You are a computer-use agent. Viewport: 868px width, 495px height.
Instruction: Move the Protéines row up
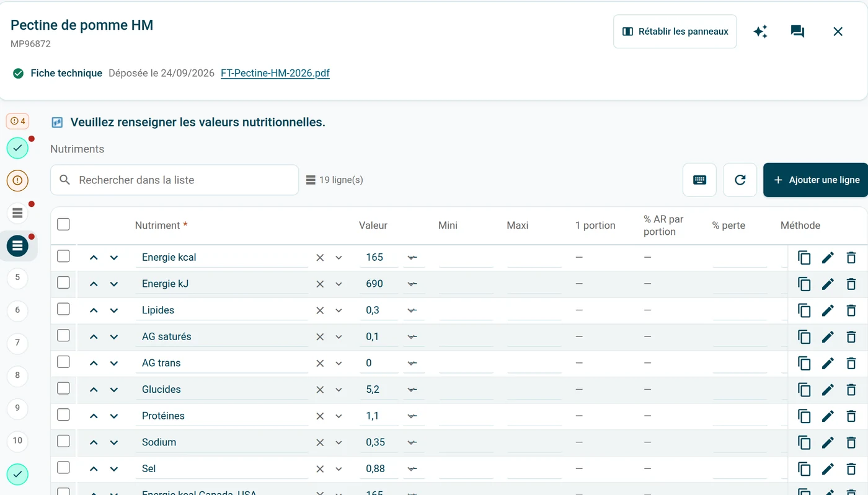tap(94, 416)
